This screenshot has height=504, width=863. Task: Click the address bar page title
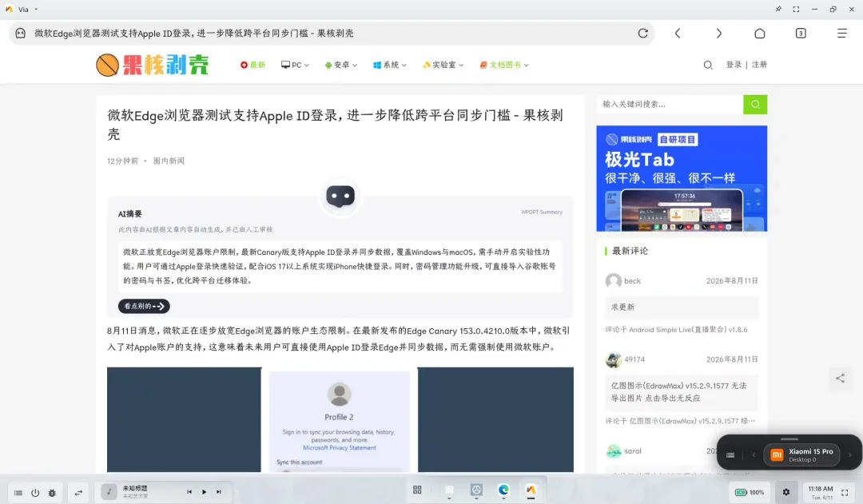[193, 33]
